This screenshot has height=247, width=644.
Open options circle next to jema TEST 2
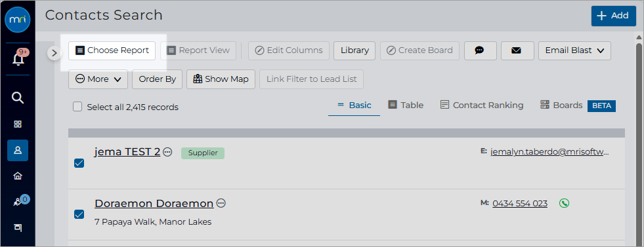[167, 152]
